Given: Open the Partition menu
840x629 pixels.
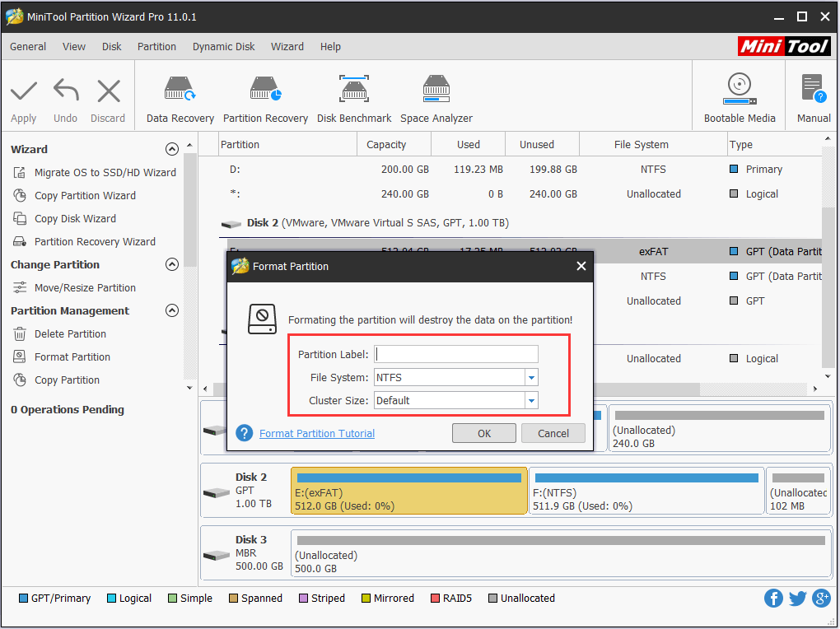Looking at the screenshot, I should tap(156, 47).
